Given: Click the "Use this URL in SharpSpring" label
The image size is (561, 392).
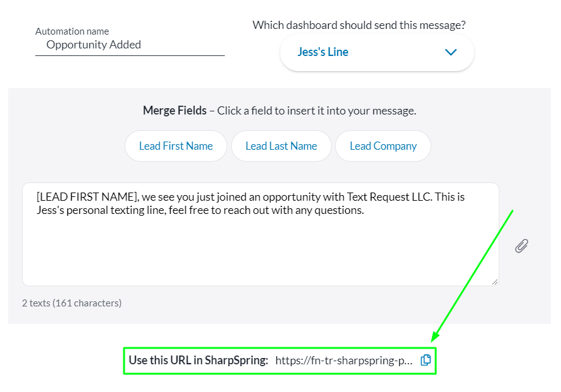Looking at the screenshot, I should pos(198,361).
